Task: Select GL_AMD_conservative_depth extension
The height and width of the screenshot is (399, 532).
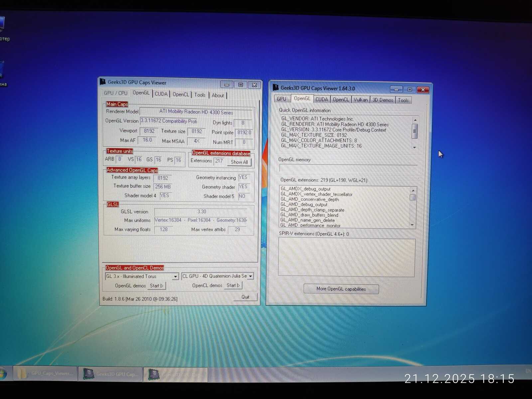Action: [310, 199]
